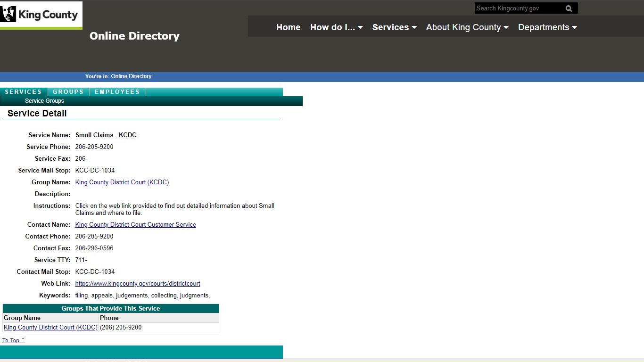Focus the Search Kingcounty.gov field
644x362 pixels.
point(519,8)
